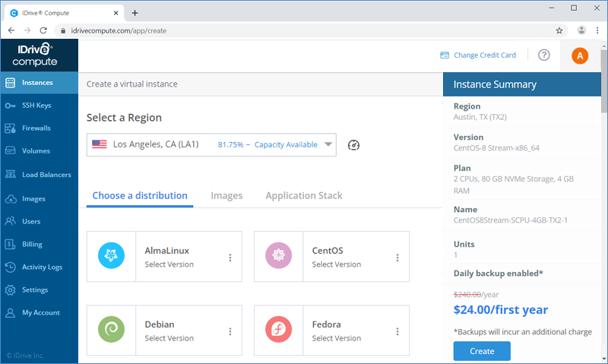Click the Load Balancers sidebar icon
The height and width of the screenshot is (364, 608).
(x=11, y=175)
